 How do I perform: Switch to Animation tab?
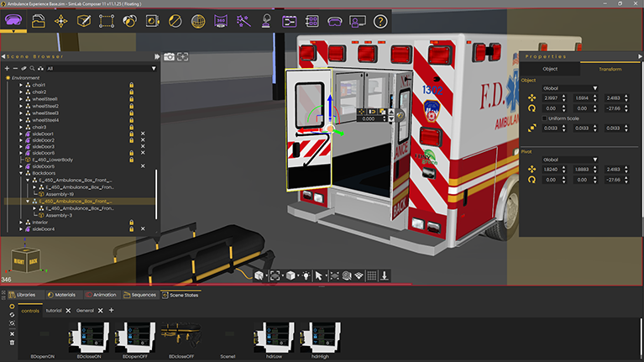point(101,295)
